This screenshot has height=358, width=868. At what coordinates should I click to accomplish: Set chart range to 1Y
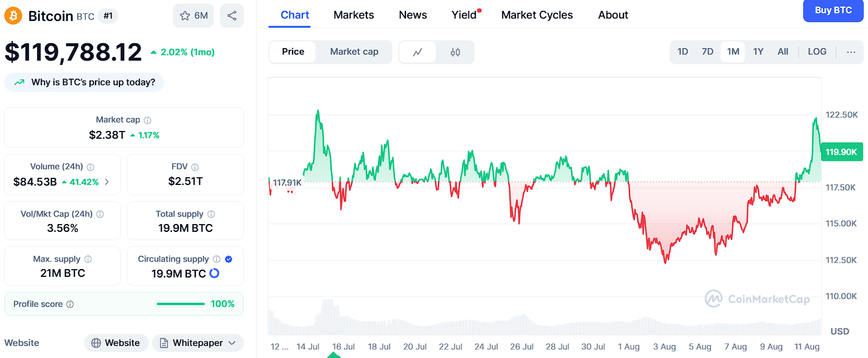pos(758,52)
